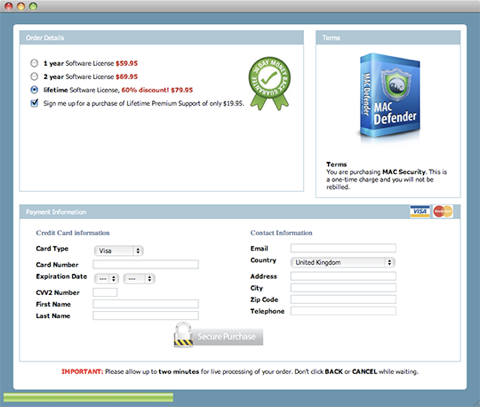Click the MAC Defender product box image

389,96
